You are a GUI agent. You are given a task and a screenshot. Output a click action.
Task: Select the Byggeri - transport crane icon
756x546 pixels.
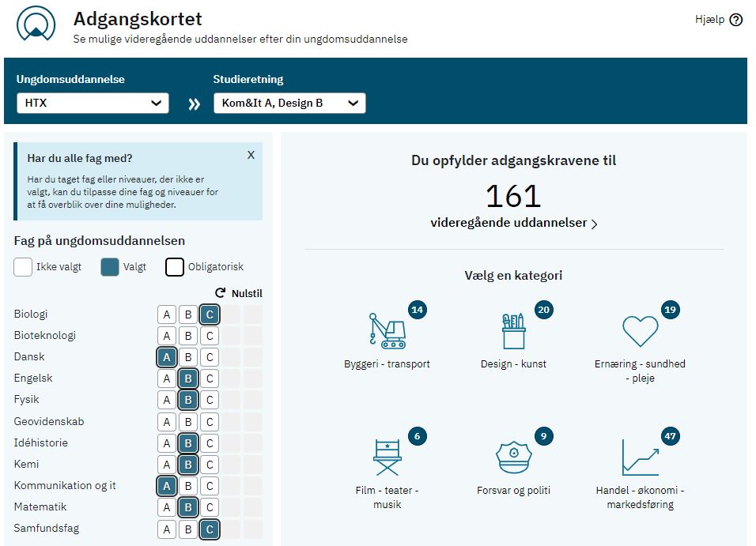click(x=387, y=330)
